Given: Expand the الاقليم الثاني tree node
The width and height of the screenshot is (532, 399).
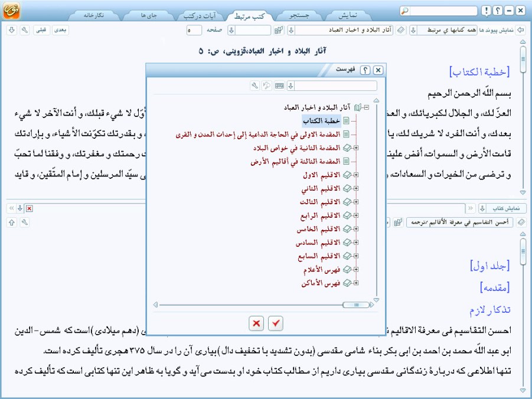Looking at the screenshot, I should [x=356, y=188].
